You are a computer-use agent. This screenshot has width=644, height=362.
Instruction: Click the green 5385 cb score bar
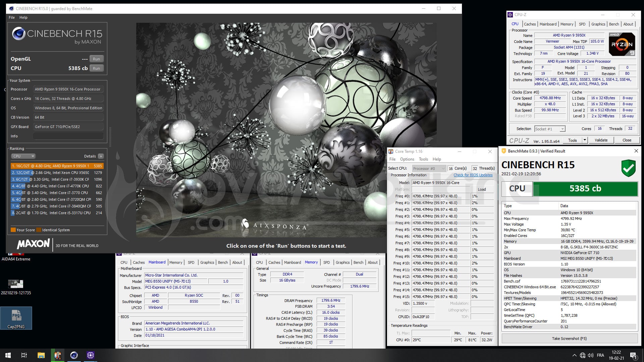585,189
